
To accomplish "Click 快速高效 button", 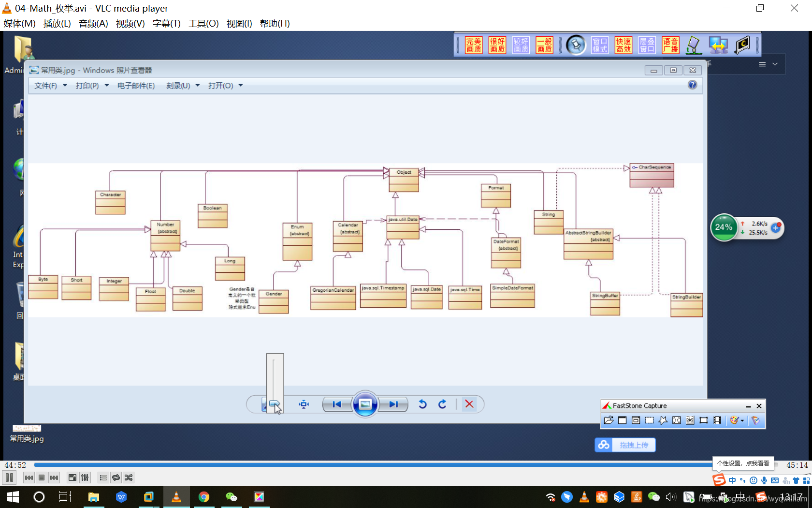I will [623, 45].
